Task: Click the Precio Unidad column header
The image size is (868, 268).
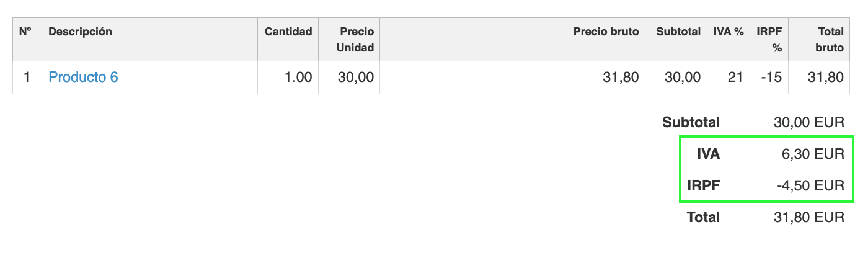Action: (x=355, y=40)
